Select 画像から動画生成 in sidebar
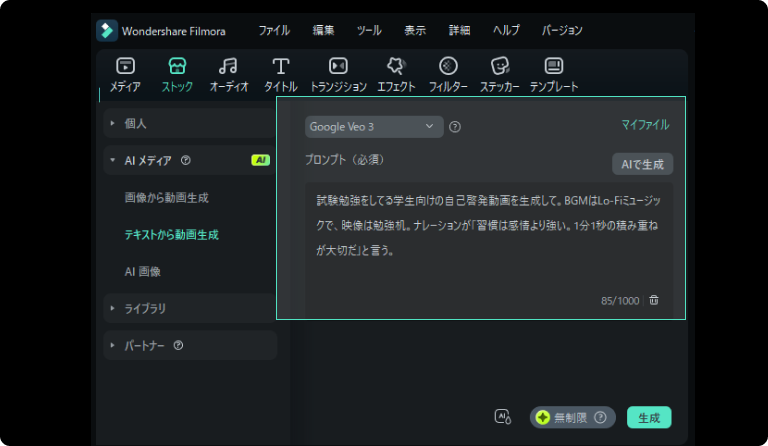The width and height of the screenshot is (768, 446). pos(167,198)
